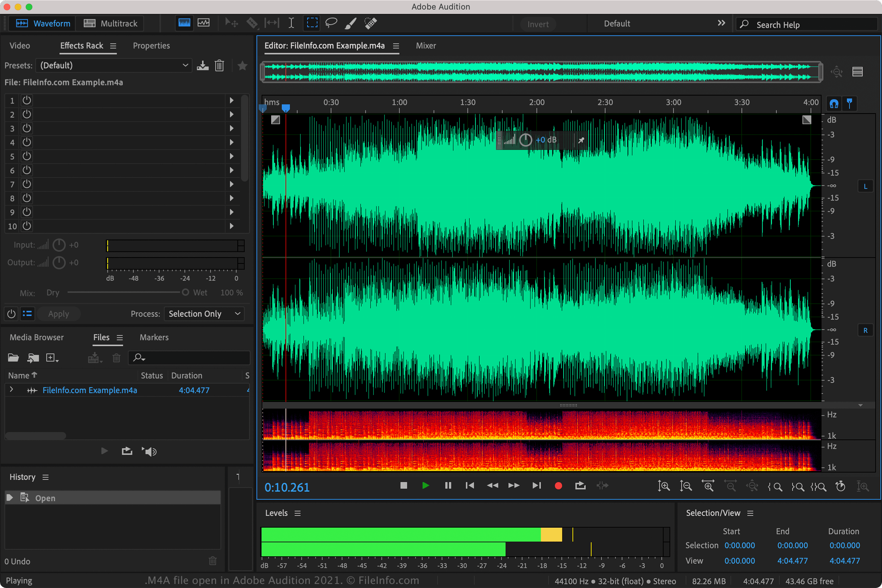
Task: Switch to the Mixer tab
Action: pyautogui.click(x=425, y=45)
